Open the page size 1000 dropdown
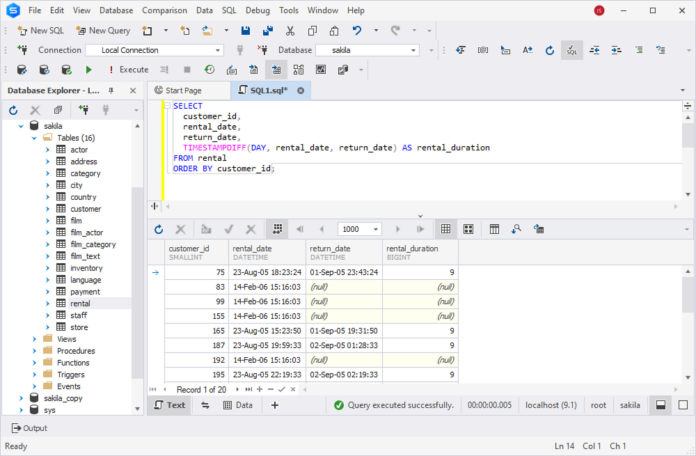The image size is (696, 456). pyautogui.click(x=378, y=229)
